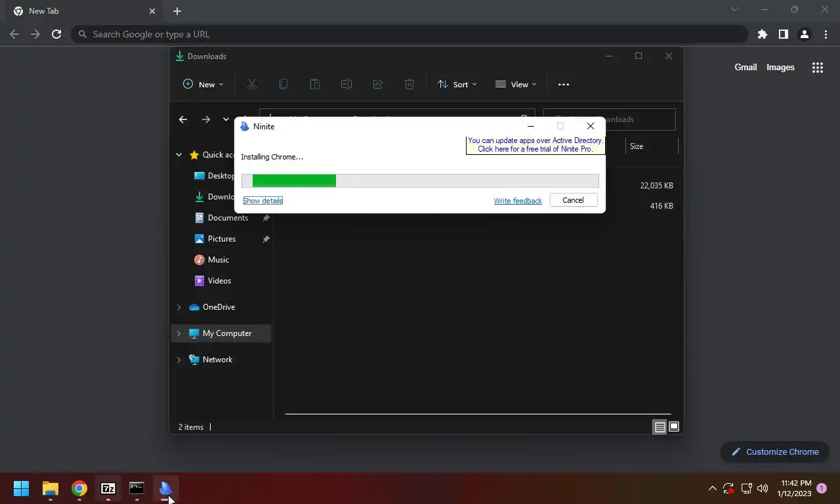Share item using File Explorer toolbar icon

(378, 84)
